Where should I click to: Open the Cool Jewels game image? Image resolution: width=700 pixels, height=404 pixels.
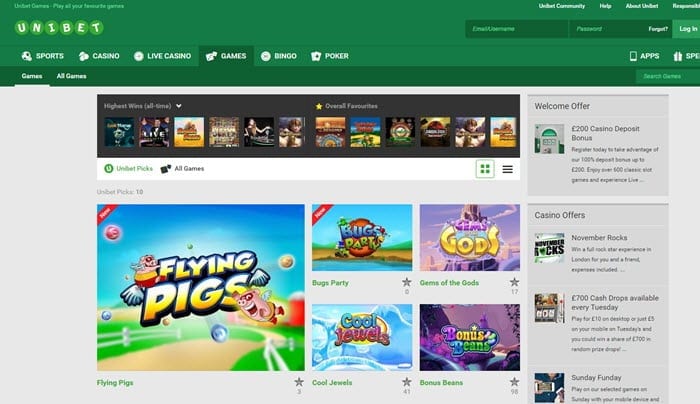362,337
